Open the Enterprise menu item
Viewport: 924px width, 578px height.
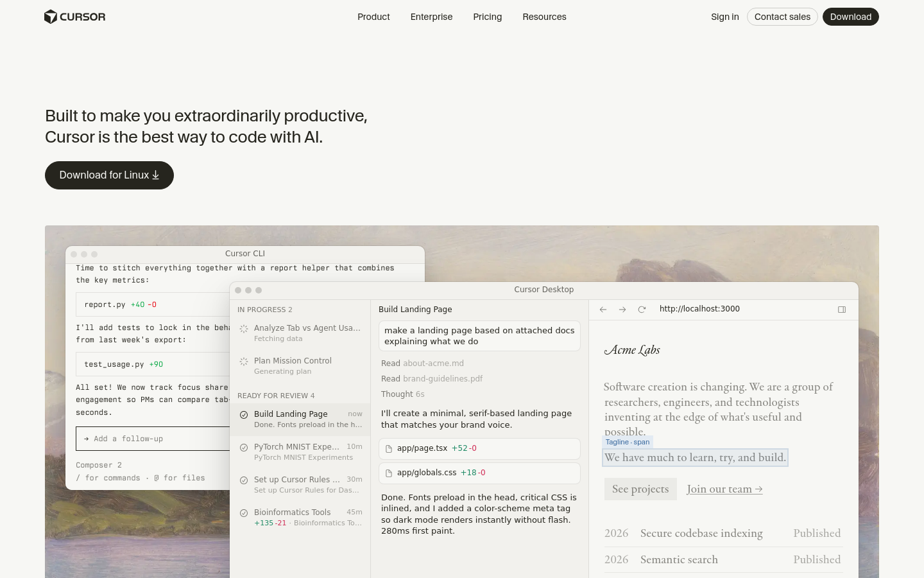pos(431,17)
